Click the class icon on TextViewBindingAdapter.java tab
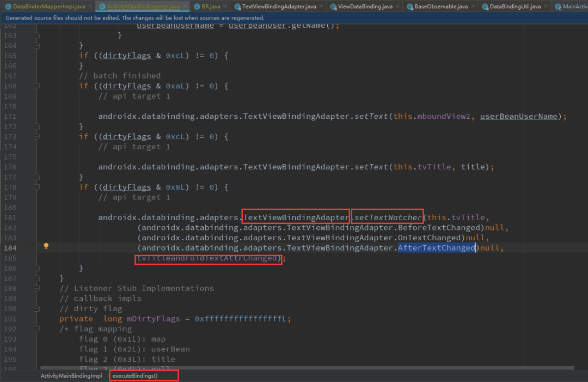The image size is (588, 382). coord(237,7)
